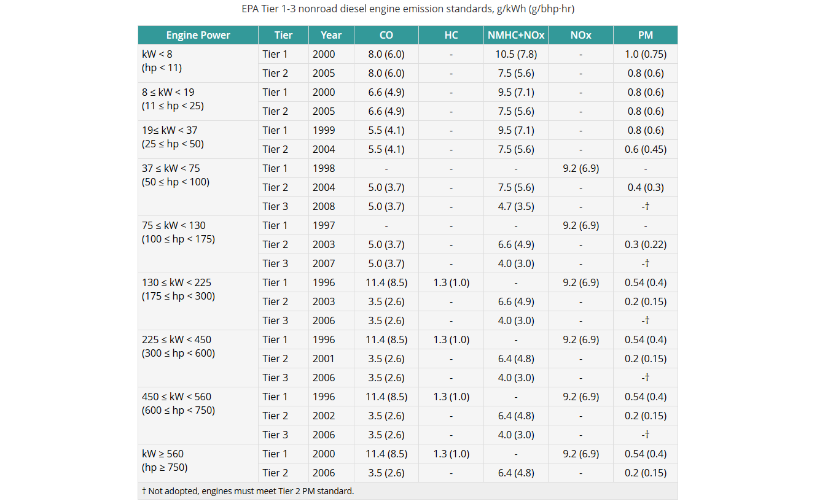Select the PM dagger mark in the 2008 row

point(646,206)
